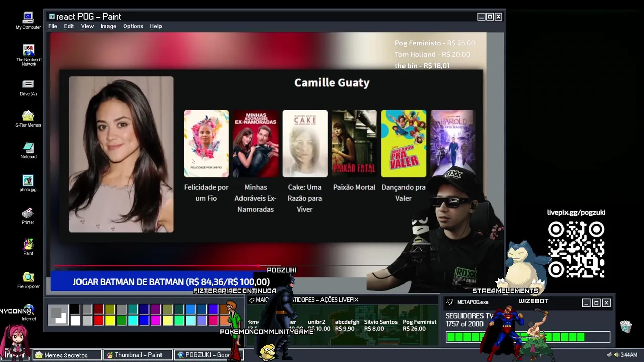
Task: Click the 1757 of 2000 followers count
Action: pyautogui.click(x=464, y=324)
